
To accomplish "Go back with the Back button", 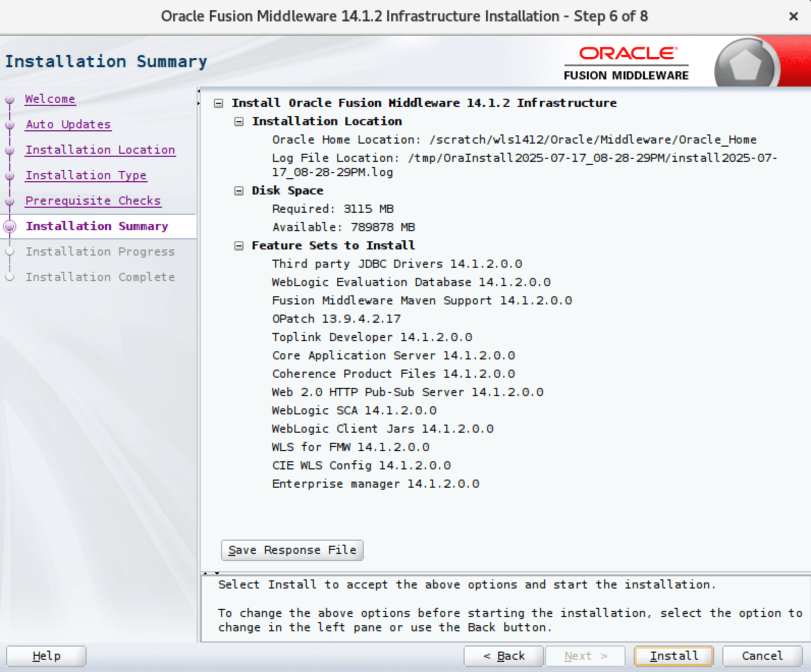I will 503,656.
